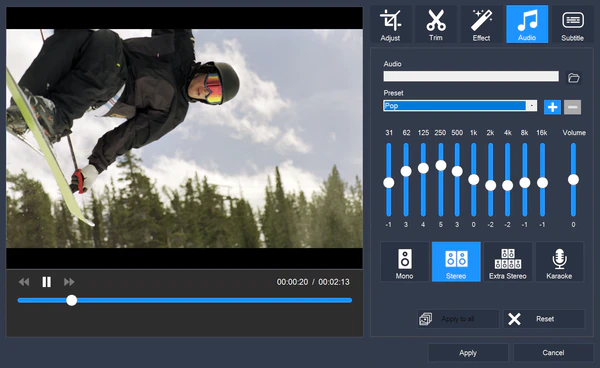Viewport: 600px width, 368px height.
Task: Click the Volume slider handle
Action: [573, 179]
